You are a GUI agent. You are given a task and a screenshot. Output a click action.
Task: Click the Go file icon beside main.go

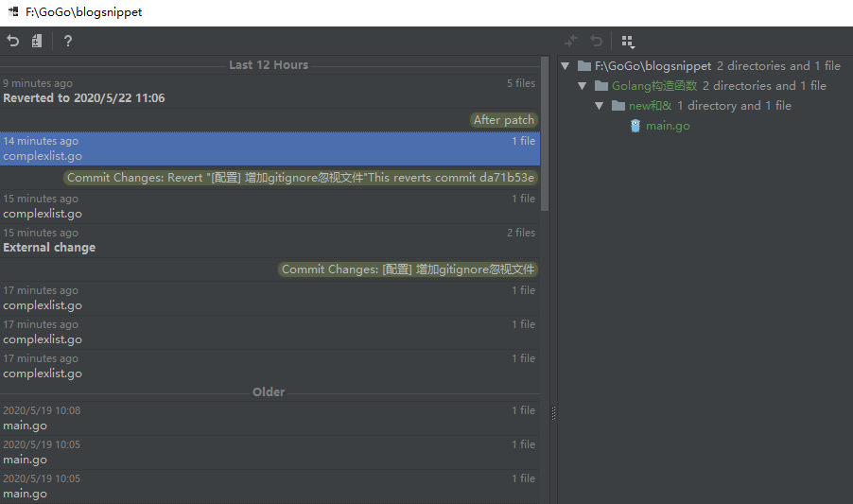pos(635,126)
